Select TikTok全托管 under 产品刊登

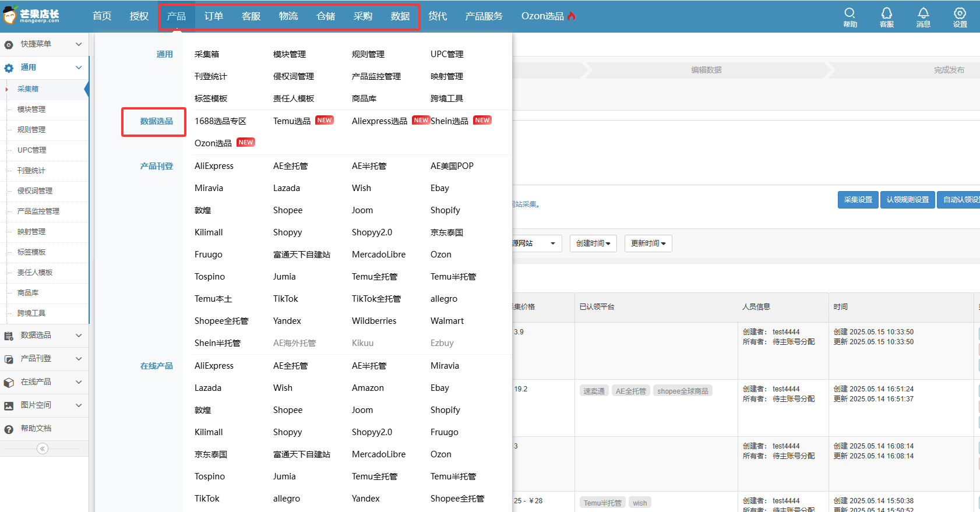pos(376,299)
